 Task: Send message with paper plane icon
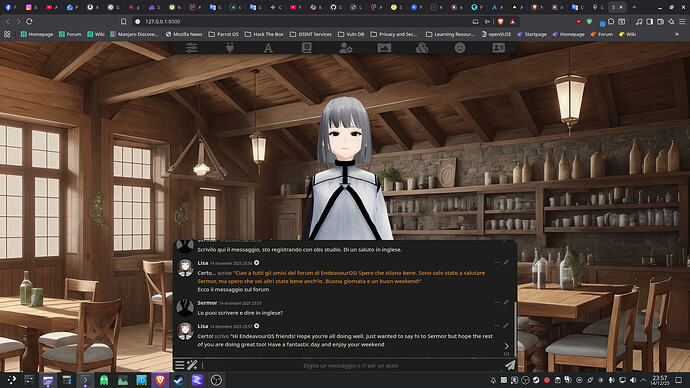click(510, 365)
